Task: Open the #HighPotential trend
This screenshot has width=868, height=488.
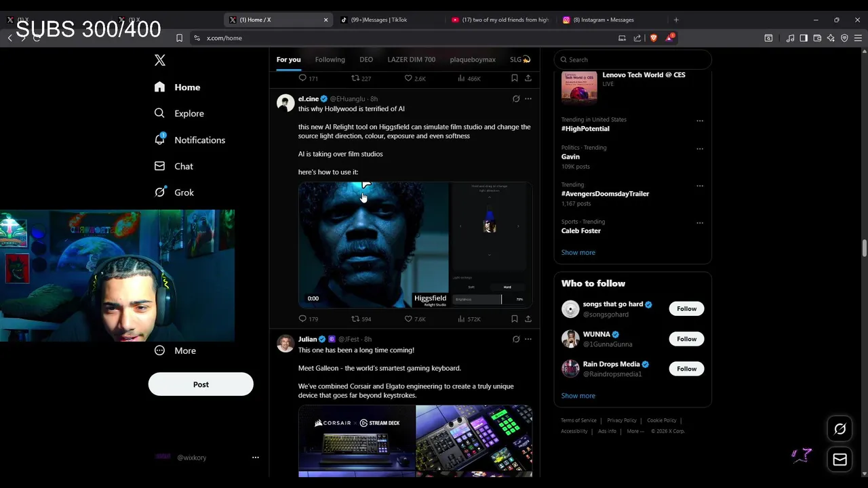Action: click(585, 129)
